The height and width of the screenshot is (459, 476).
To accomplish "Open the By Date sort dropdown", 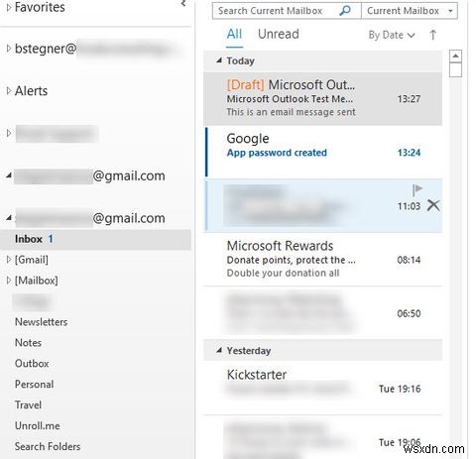I will tap(392, 35).
